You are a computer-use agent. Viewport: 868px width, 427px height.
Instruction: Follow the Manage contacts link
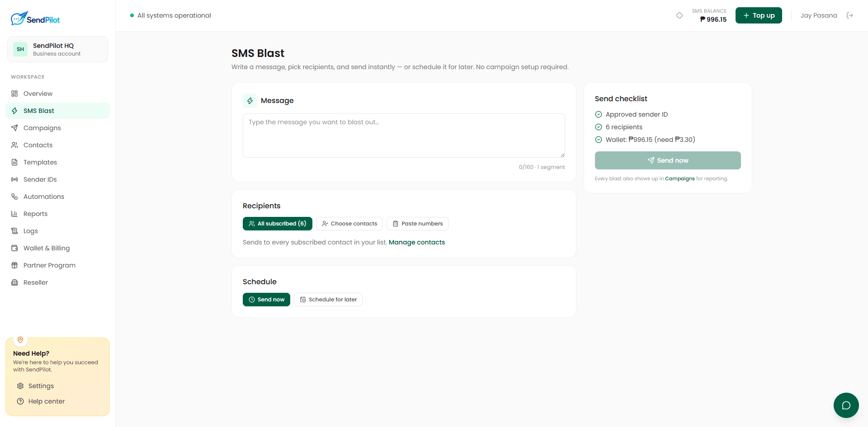pyautogui.click(x=417, y=242)
